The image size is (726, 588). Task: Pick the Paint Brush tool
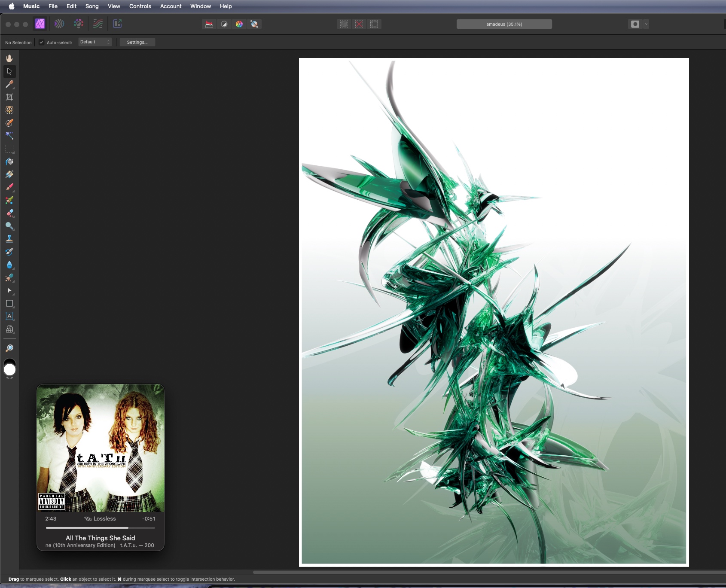click(x=9, y=187)
